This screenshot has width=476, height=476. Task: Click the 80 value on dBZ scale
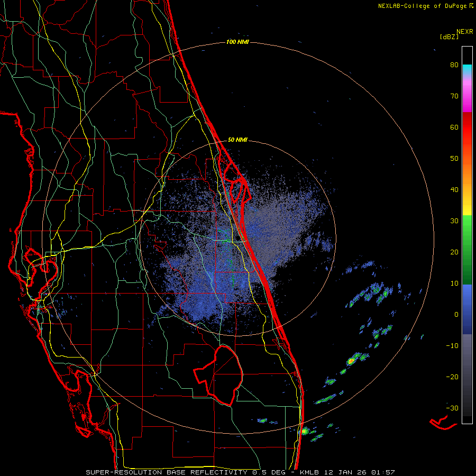(454, 65)
